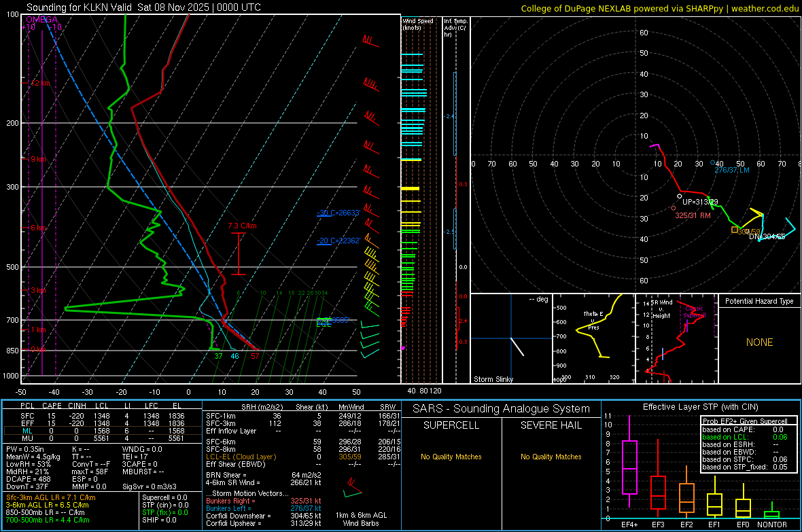Click the surface wet-bulb value 46
The width and height of the screenshot is (802, 532).
[234, 356]
